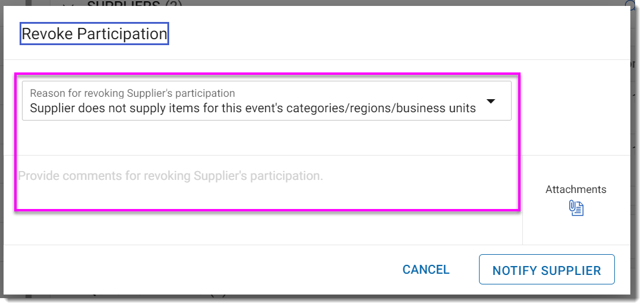
Task: Open the revoke reason dropdown arrow
Action: (491, 102)
